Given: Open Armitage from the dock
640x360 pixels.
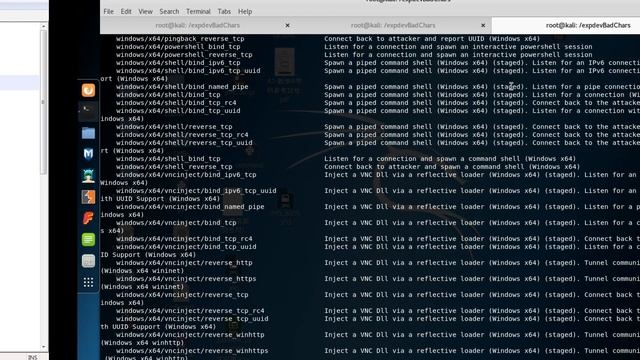Looking at the screenshot, I should 88,176.
